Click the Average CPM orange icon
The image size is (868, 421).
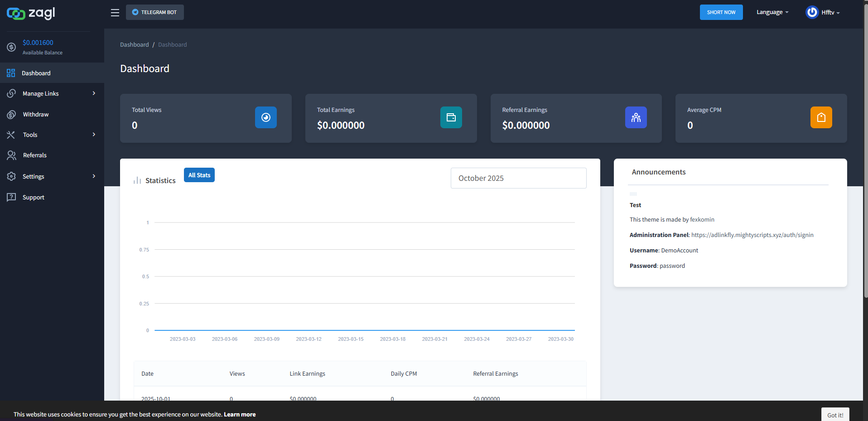821,117
